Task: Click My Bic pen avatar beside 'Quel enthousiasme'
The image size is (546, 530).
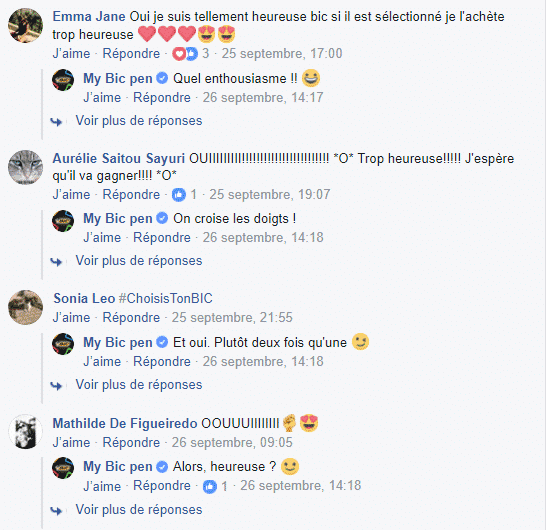Action: [x=63, y=80]
